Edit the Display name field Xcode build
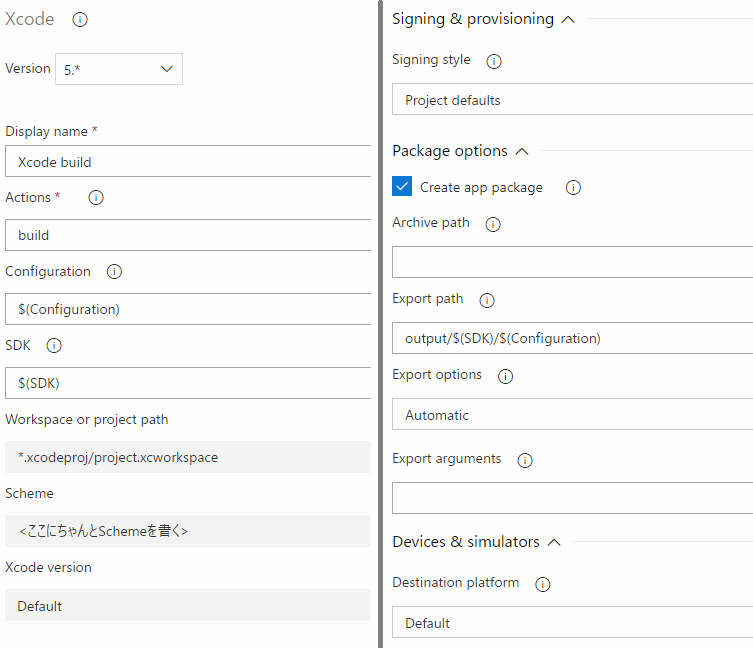This screenshot has width=753, height=648. point(188,161)
